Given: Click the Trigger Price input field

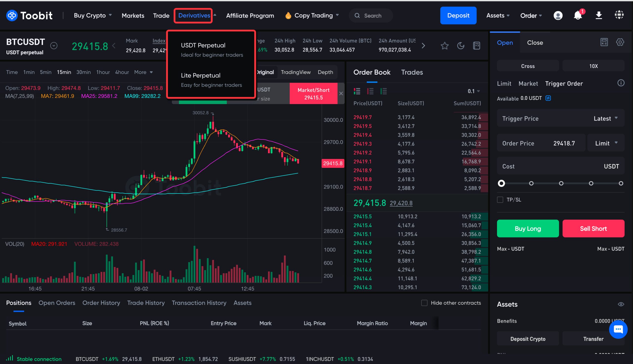Looking at the screenshot, I should (x=561, y=118).
